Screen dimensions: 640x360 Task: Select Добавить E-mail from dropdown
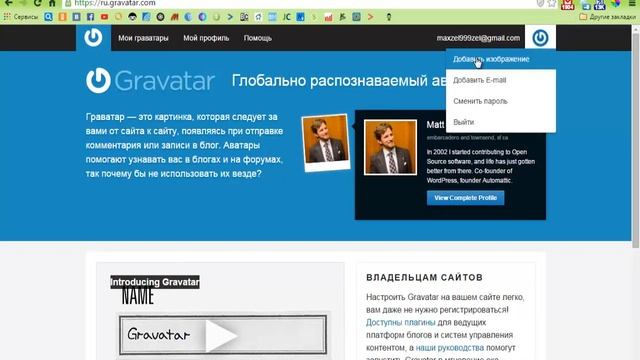[501, 80]
